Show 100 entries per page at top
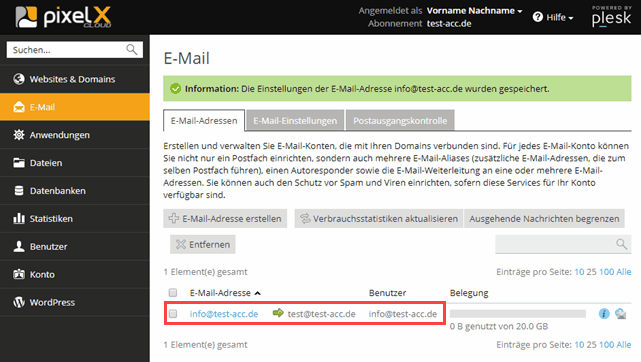 (606, 272)
